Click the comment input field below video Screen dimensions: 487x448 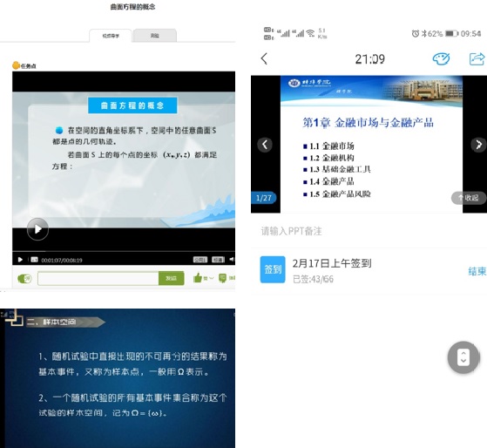(x=98, y=278)
